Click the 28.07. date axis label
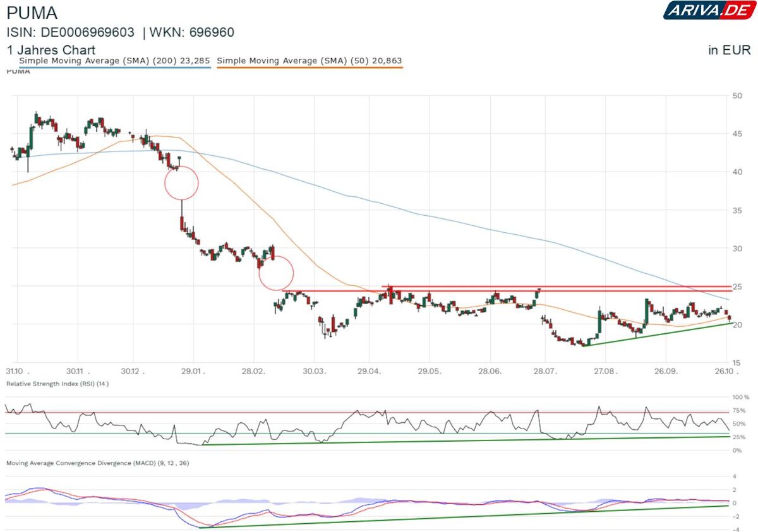This screenshot has width=758, height=532. [x=544, y=371]
